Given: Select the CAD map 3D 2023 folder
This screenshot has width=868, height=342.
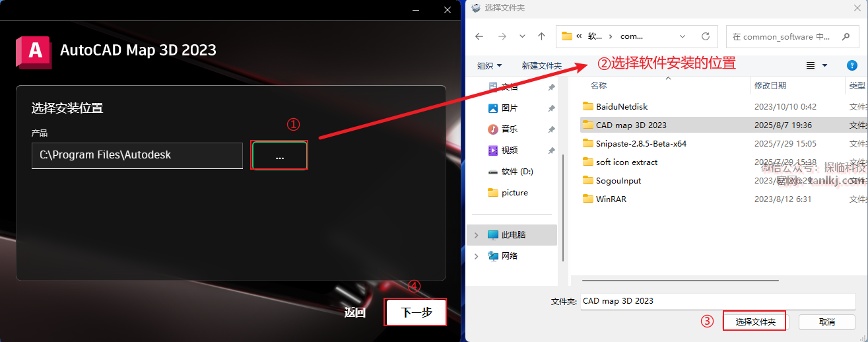Looking at the screenshot, I should tap(631, 125).
